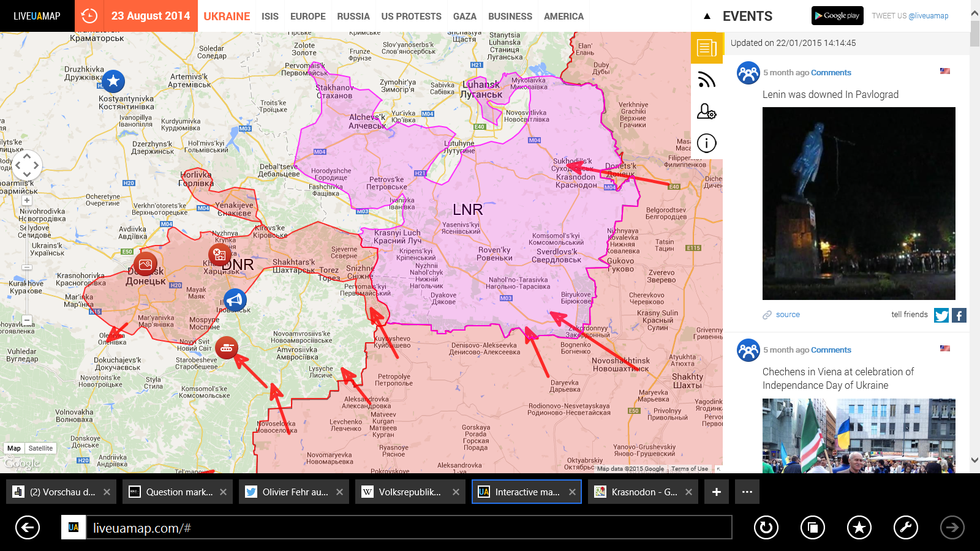Switch map to Satellite view
Viewport: 980px width, 551px height.
click(x=40, y=448)
